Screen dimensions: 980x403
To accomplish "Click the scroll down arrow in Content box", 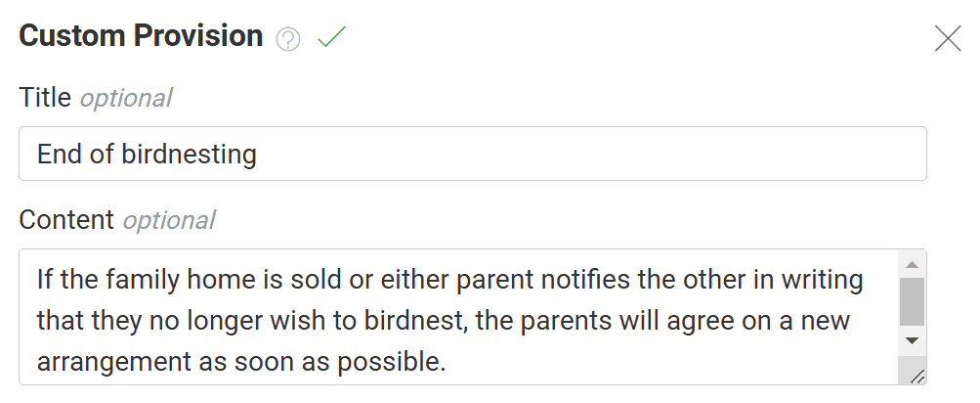I will point(912,340).
